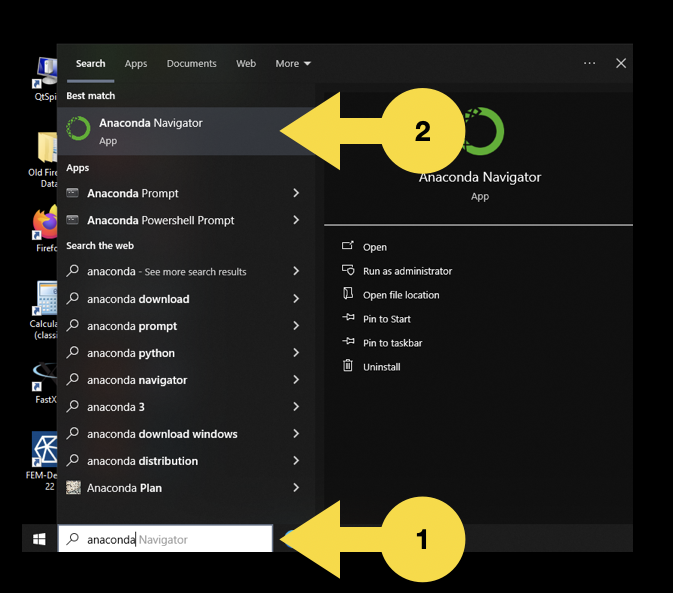Expand arrow for 'See more search results'
The height and width of the screenshot is (593, 673).
tap(296, 271)
